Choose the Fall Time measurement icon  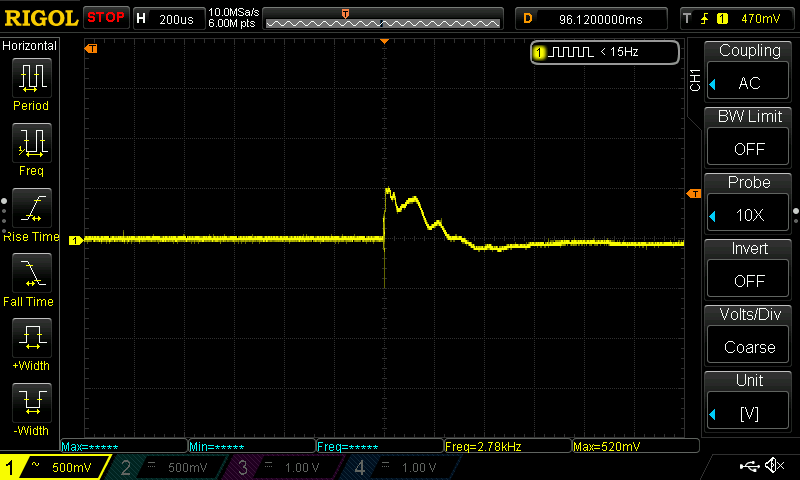31,272
